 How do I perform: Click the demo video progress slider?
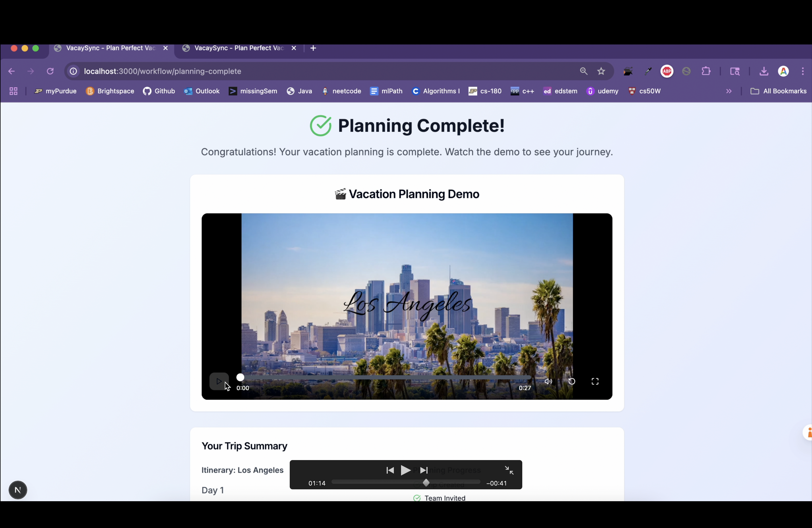pyautogui.click(x=386, y=377)
